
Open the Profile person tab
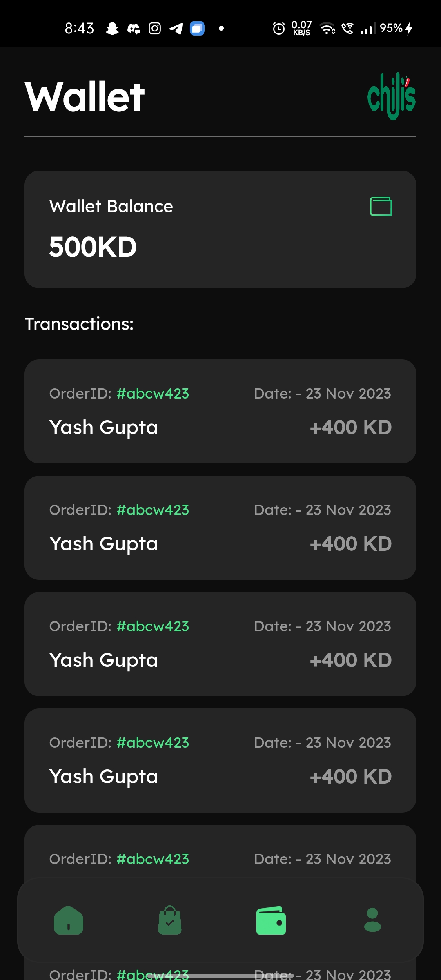tap(372, 920)
